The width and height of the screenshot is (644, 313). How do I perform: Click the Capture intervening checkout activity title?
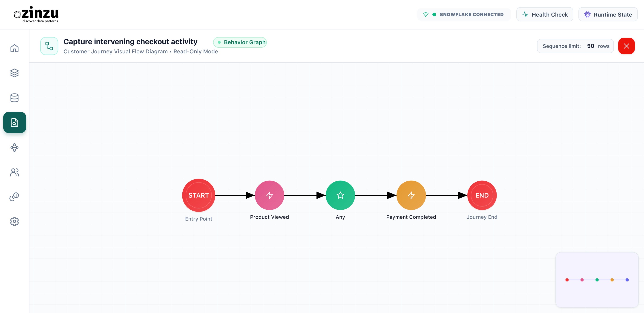point(130,41)
